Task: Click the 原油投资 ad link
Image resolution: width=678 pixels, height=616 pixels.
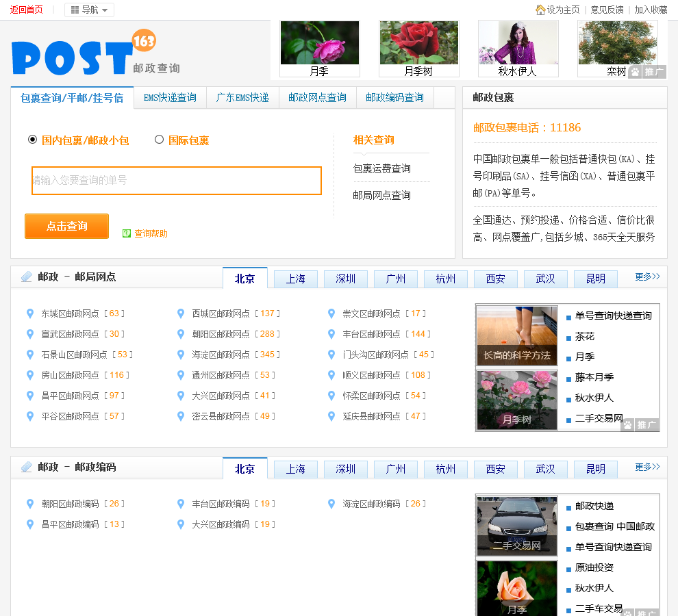Action: click(594, 567)
